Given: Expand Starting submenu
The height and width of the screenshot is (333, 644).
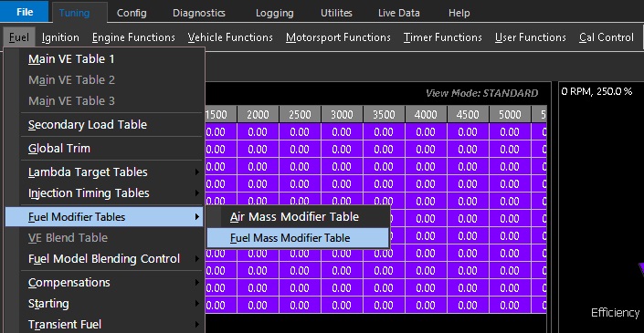Looking at the screenshot, I should pyautogui.click(x=105, y=304).
